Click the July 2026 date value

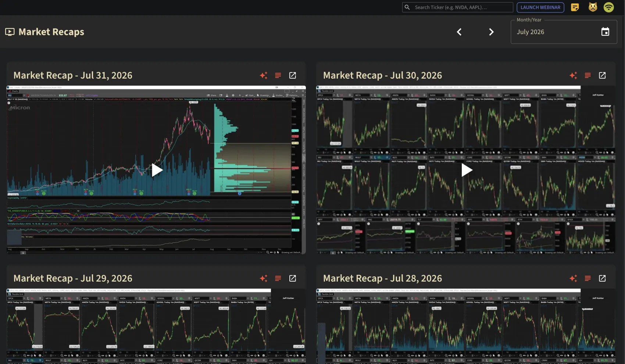(531, 32)
